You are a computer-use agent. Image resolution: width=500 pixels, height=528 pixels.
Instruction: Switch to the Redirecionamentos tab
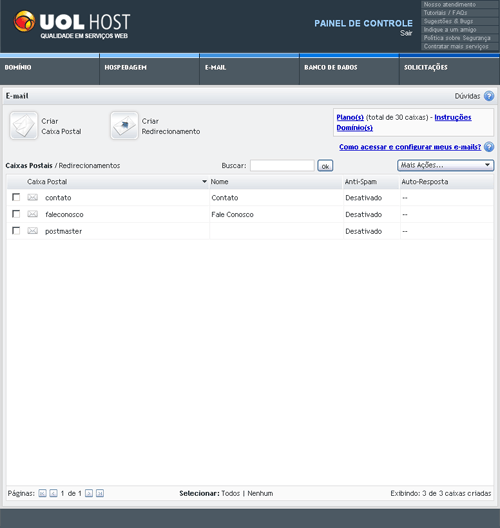point(89,166)
